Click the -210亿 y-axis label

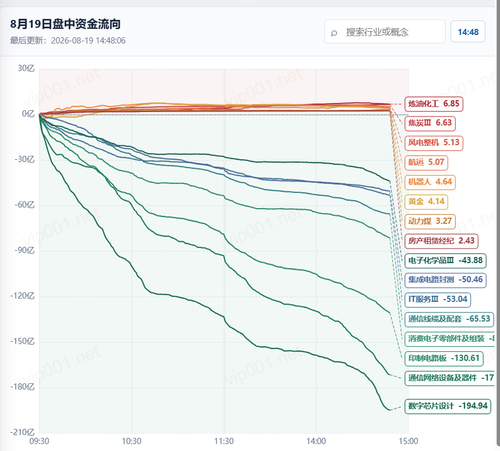click(22, 432)
